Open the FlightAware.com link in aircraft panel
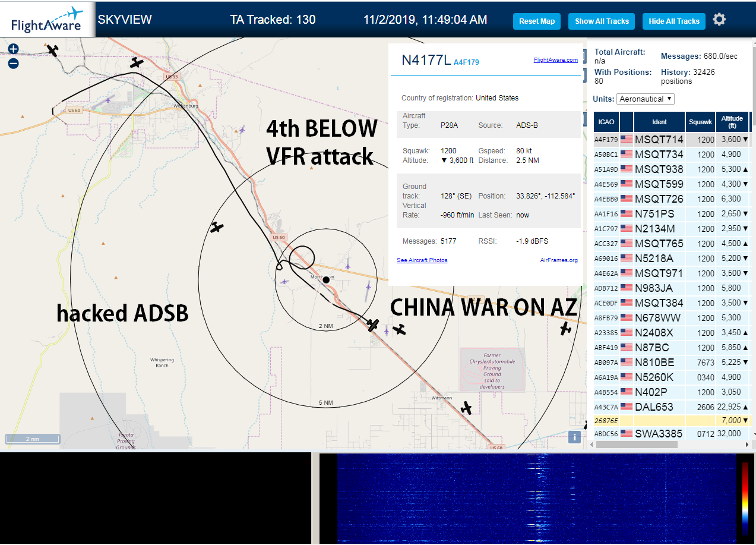Viewport: 756px width, 545px height. click(555, 60)
